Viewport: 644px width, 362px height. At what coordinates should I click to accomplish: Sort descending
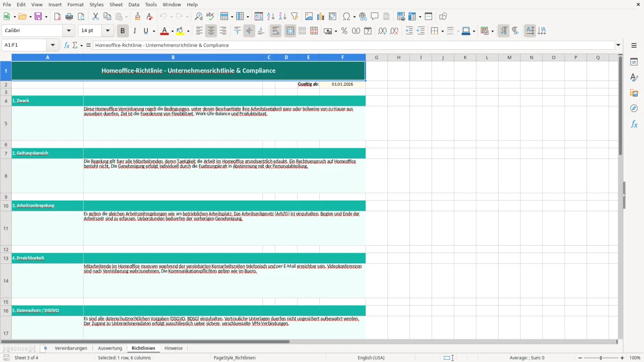(283, 17)
